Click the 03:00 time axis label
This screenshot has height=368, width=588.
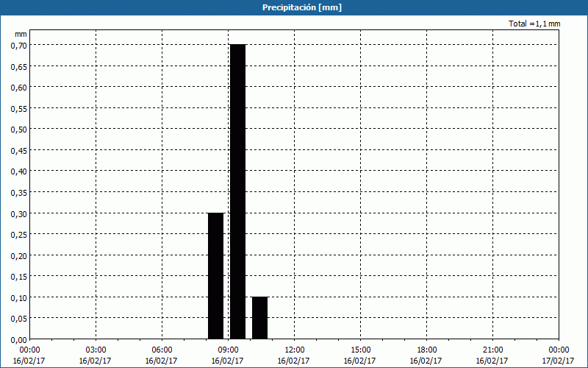click(96, 350)
